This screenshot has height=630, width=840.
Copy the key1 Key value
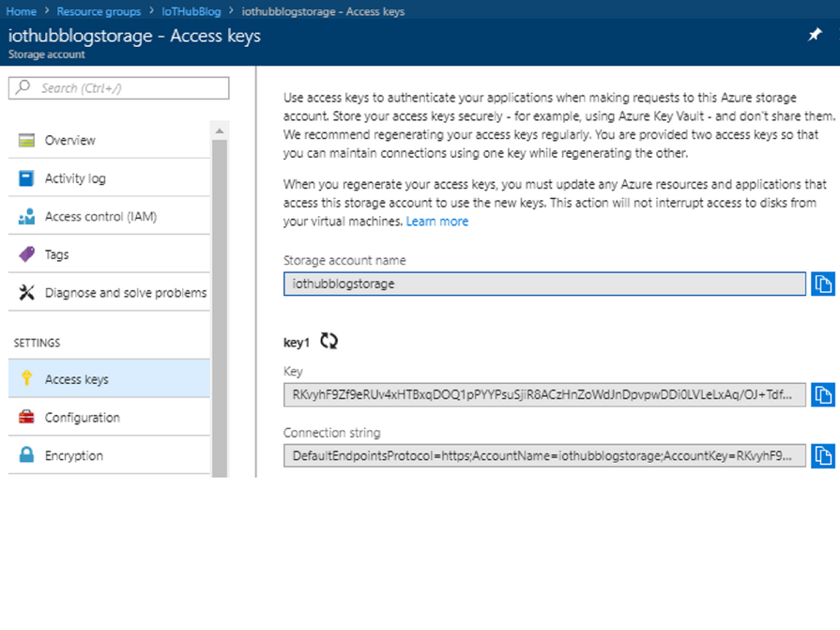(x=823, y=395)
